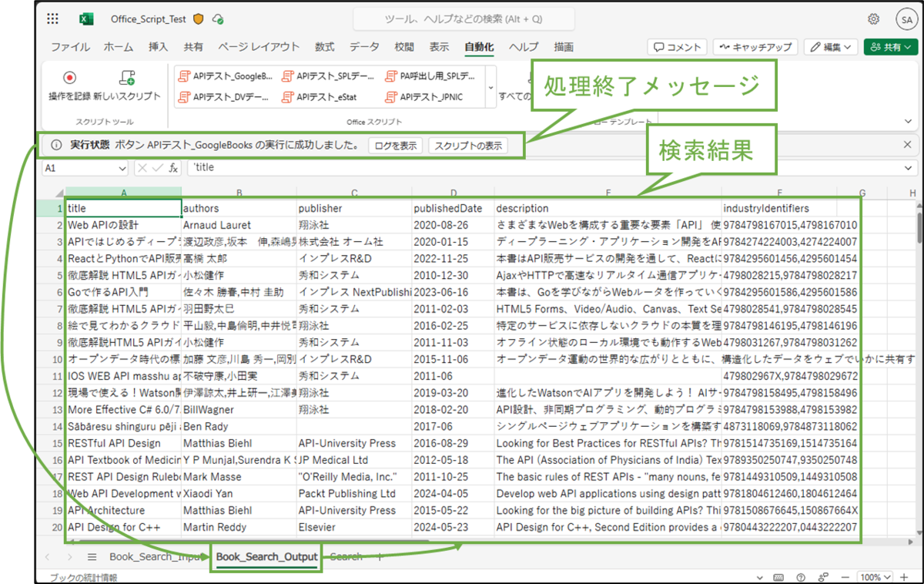Select publisher cell Packt Publishing Ltd

coord(353,493)
